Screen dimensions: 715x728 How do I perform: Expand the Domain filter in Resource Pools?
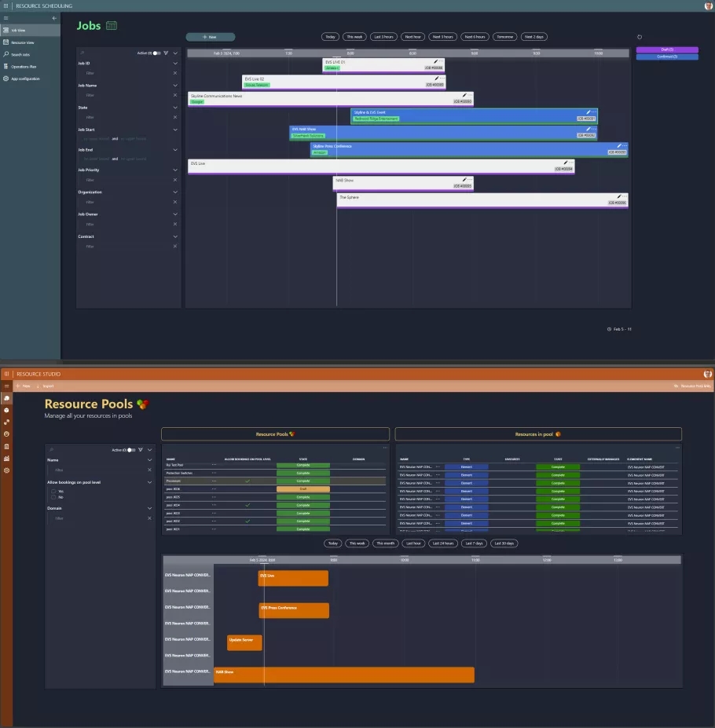pyautogui.click(x=149, y=508)
